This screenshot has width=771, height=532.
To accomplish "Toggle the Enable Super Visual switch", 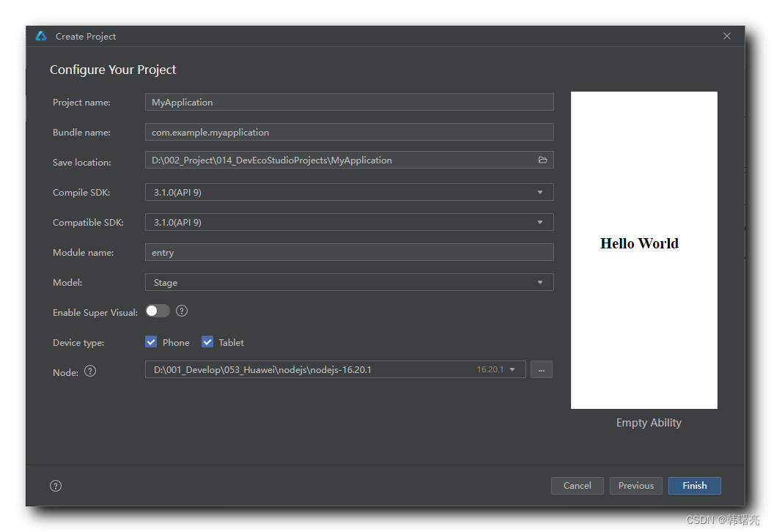I will click(157, 311).
